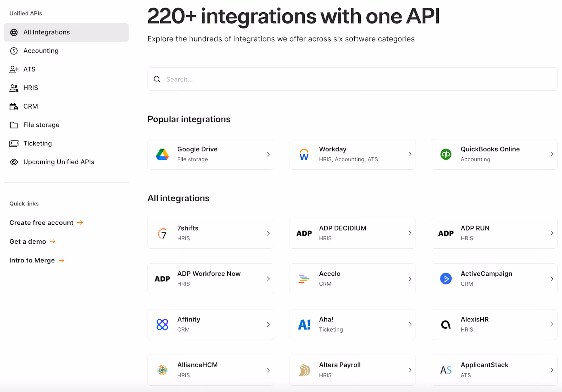The image size is (562, 392).
Task: Click the globe icon beside All Integrations
Action: [14, 32]
